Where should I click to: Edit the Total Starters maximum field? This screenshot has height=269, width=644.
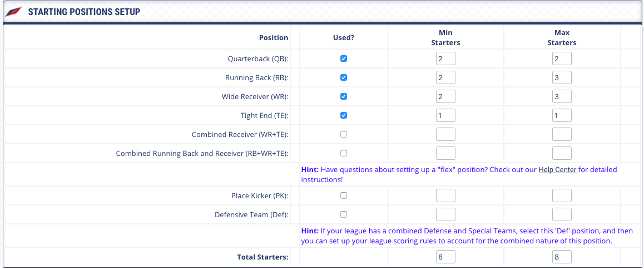click(x=562, y=257)
